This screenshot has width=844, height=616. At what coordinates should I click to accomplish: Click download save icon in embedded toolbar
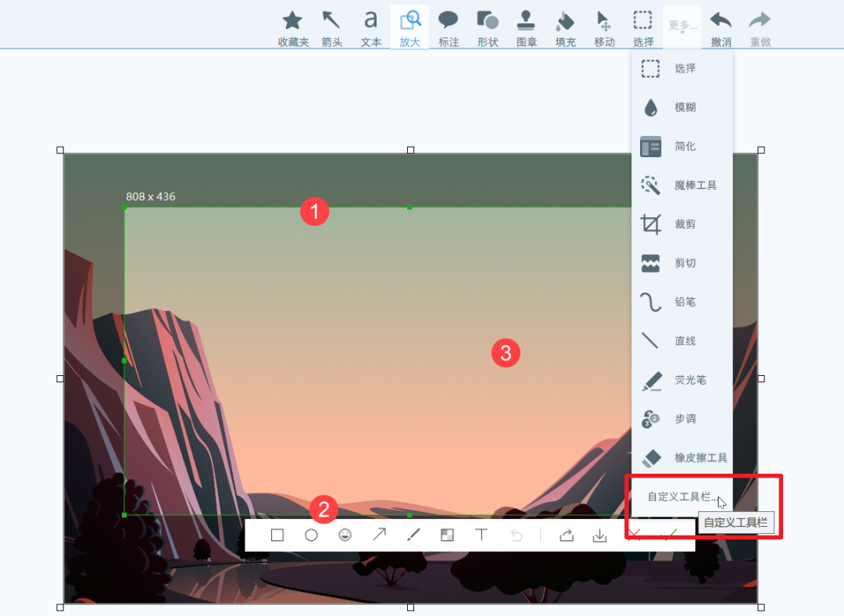(599, 535)
